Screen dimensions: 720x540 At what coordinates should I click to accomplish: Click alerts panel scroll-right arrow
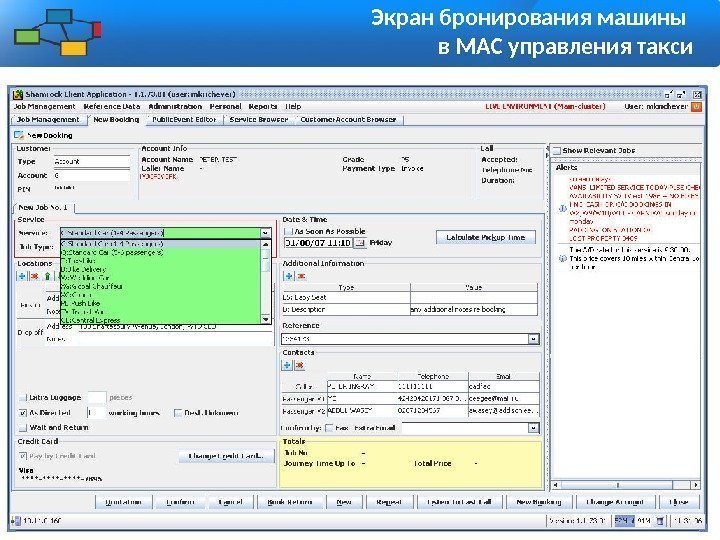[x=696, y=485]
